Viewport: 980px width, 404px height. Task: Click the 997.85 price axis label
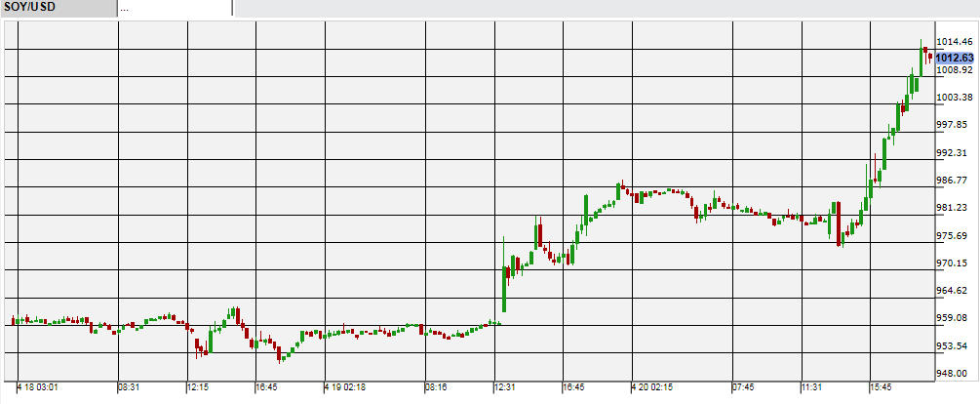coord(954,125)
